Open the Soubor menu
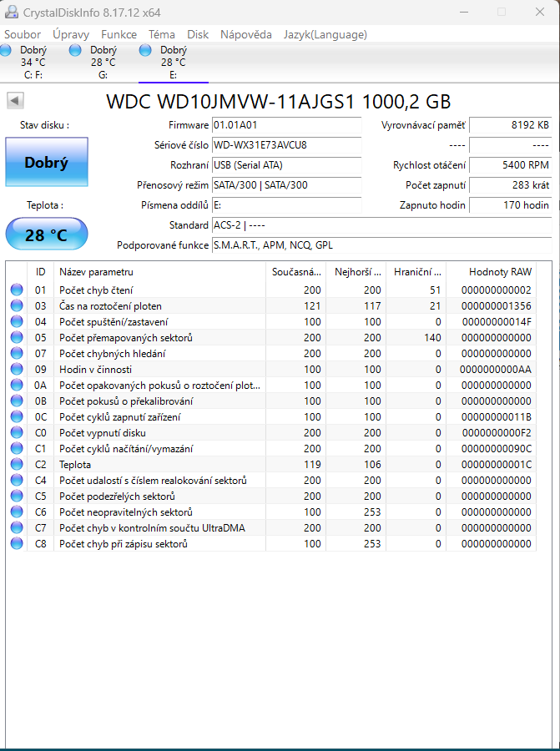 click(x=23, y=34)
